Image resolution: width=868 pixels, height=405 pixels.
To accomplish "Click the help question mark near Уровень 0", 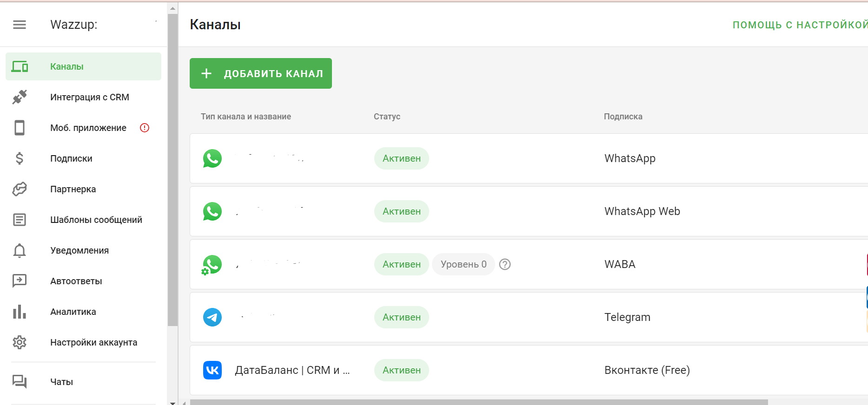I will (x=504, y=264).
